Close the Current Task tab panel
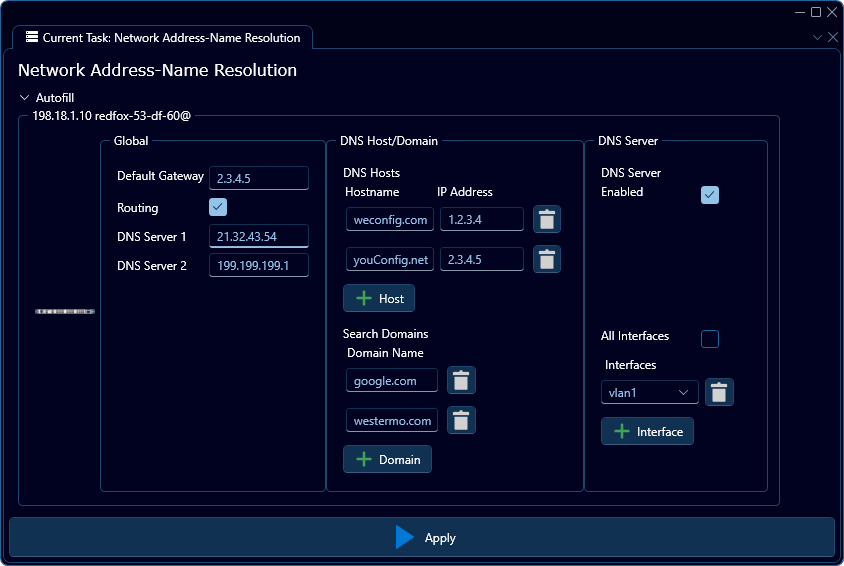Image resolution: width=844 pixels, height=566 pixels. pos(832,37)
